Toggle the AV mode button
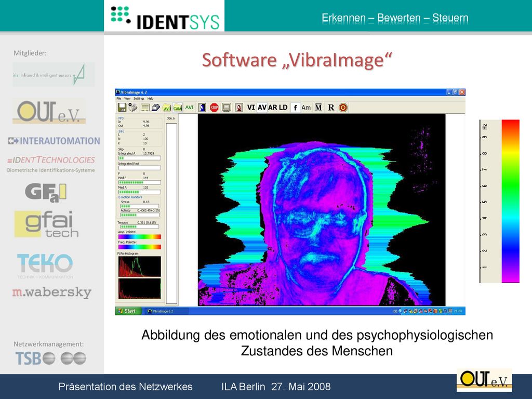The image size is (532, 399). [x=262, y=108]
